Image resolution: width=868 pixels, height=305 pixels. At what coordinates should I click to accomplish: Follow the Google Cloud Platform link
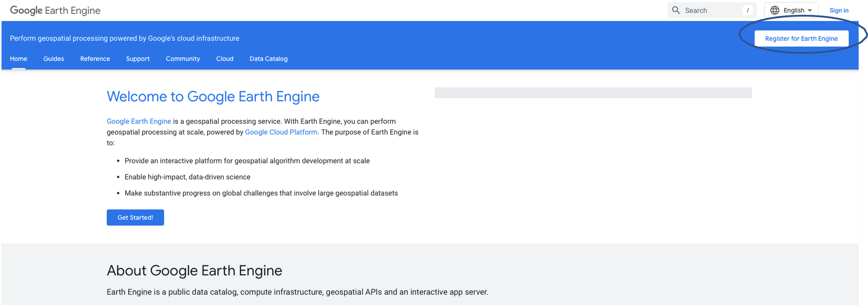(281, 132)
